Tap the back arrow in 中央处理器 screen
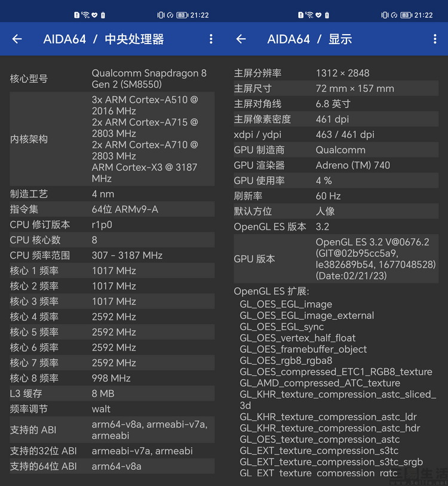Image resolution: width=448 pixels, height=486 pixels. click(x=17, y=39)
